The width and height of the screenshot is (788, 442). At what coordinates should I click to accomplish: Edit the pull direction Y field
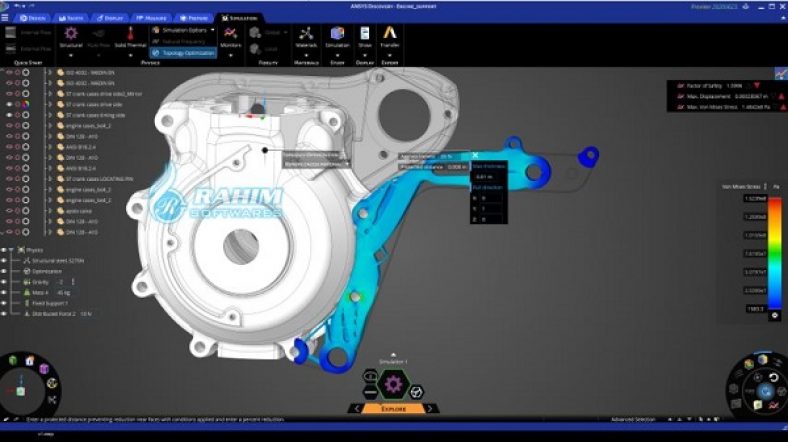[490, 208]
